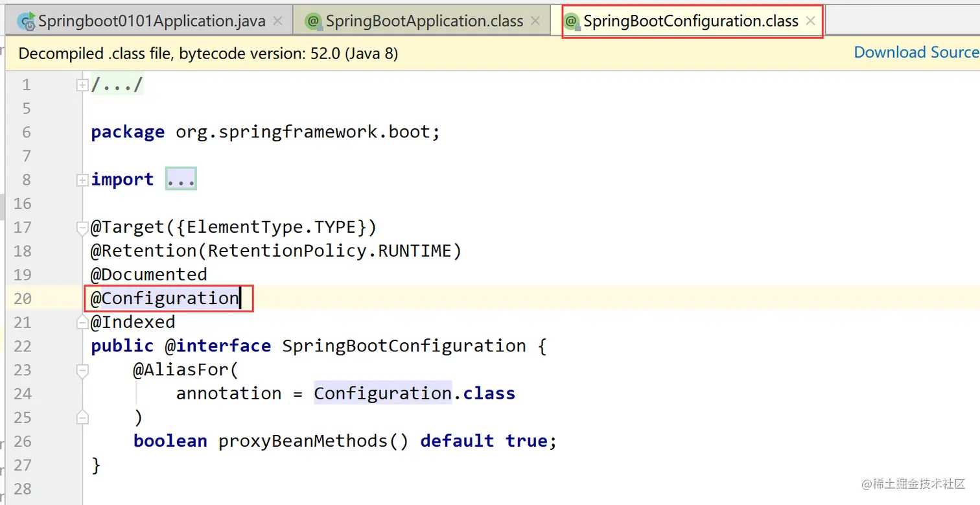The width and height of the screenshot is (980, 505).
Task: Collapse the annotation block at line 17
Action: [x=82, y=228]
